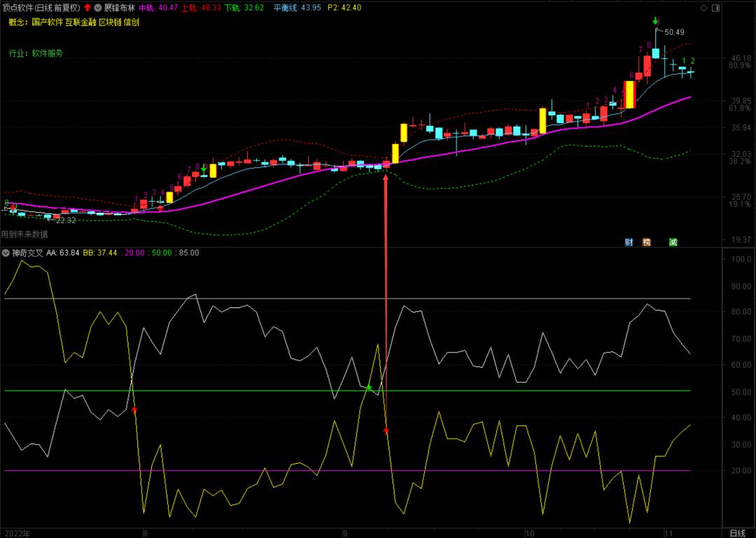756x538 pixels.
Task: Click the green 减 marker icon
Action: point(673,242)
